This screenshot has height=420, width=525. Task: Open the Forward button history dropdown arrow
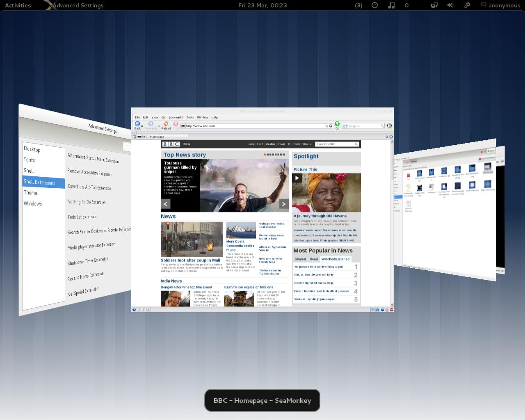click(159, 126)
